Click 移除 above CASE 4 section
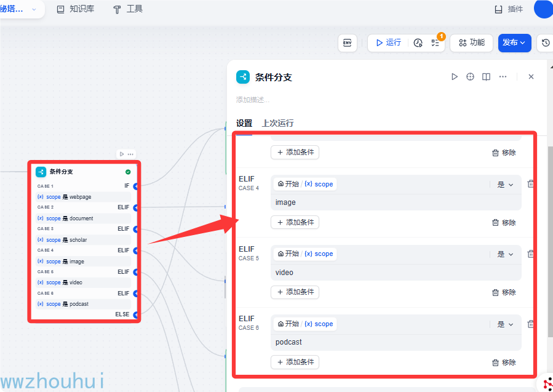 (x=504, y=153)
